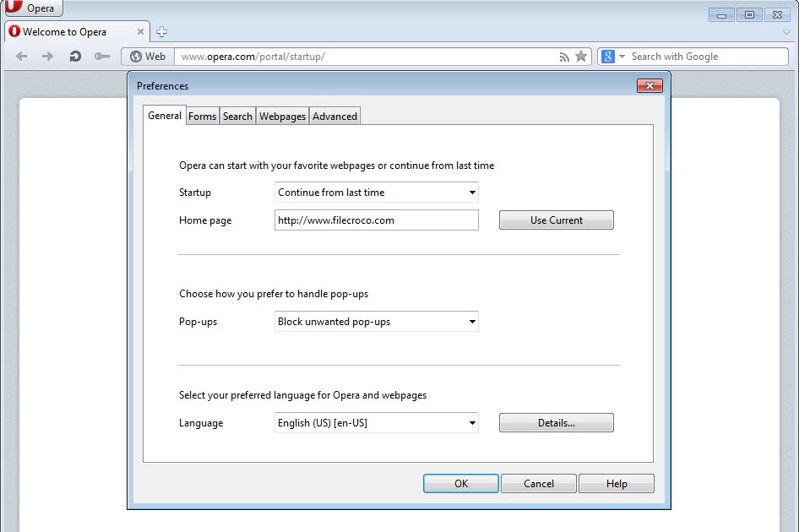This screenshot has width=799, height=532.
Task: Confirm preferences with OK
Action: click(461, 484)
